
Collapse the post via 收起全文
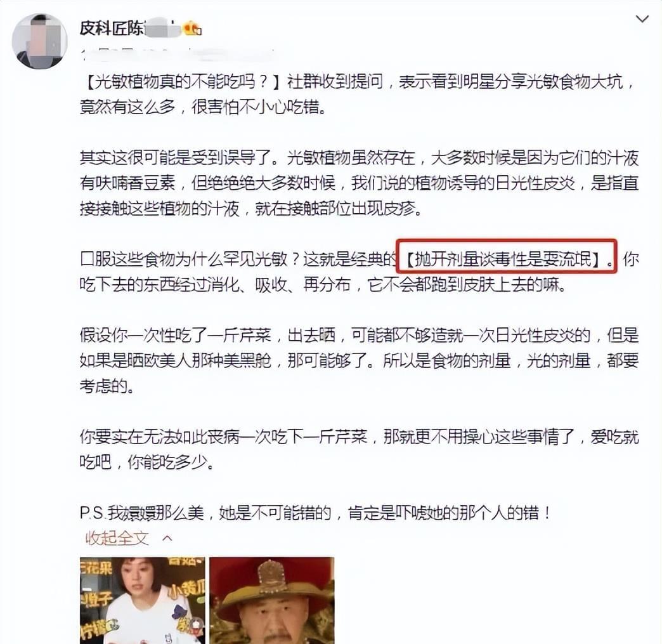117,538
